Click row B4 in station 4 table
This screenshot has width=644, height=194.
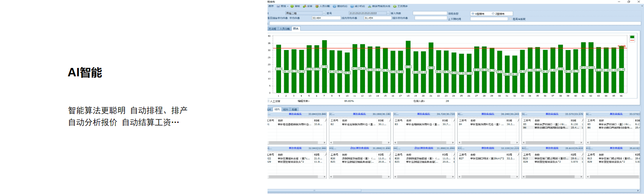488,124
